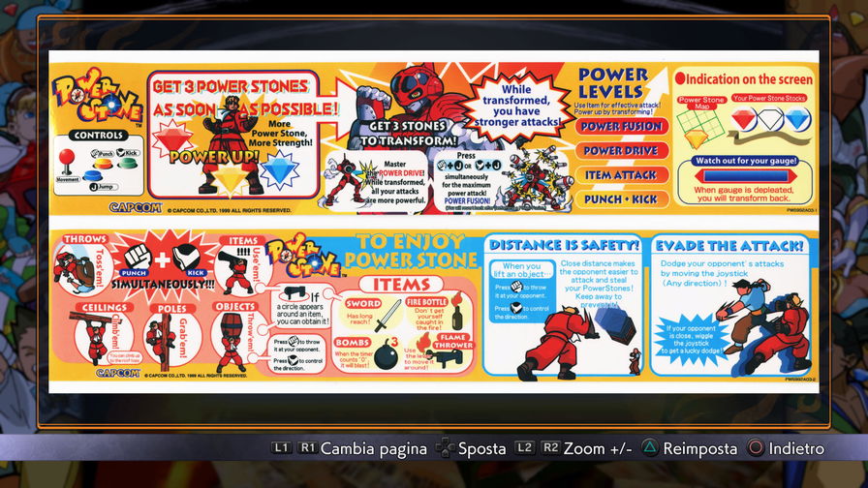
Task: Click the Indietro text to go back
Action: point(797,448)
